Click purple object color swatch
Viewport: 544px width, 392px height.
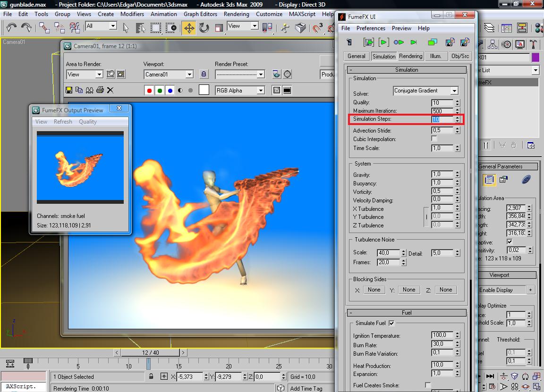click(x=535, y=57)
